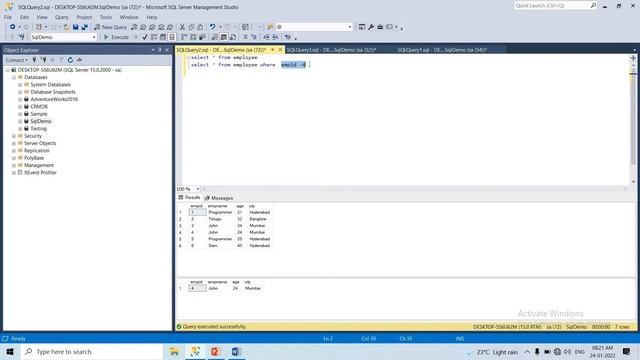The image size is (640, 360).
Task: Click the Parse checkmark icon
Action: 144,37
